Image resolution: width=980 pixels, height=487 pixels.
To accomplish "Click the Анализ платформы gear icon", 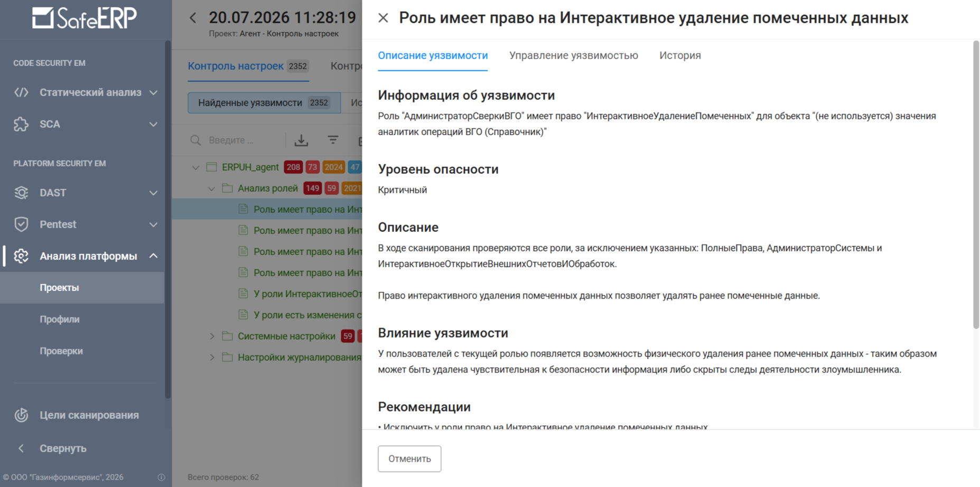I will 21,256.
